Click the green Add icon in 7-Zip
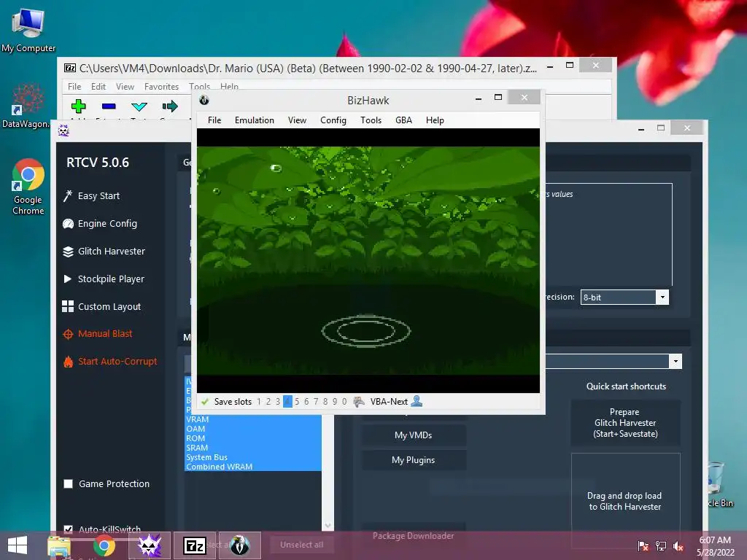Screen dimensions: 747x560 [x=79, y=106]
